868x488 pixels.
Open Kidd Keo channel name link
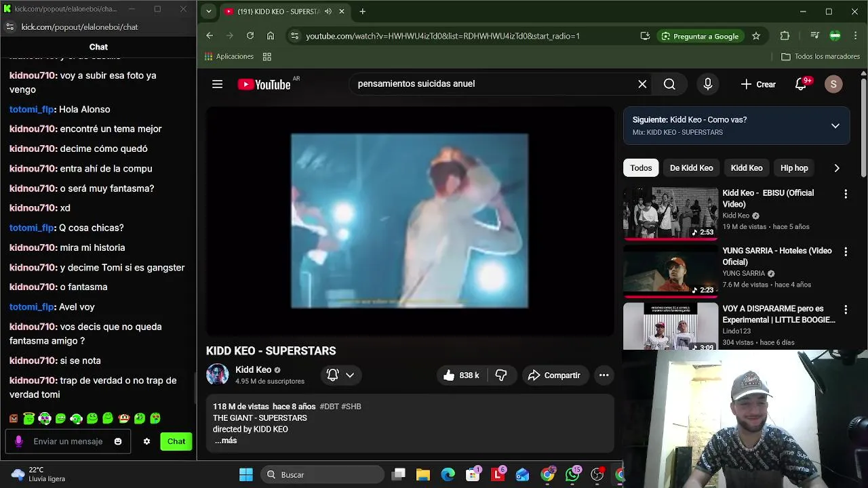254,369
